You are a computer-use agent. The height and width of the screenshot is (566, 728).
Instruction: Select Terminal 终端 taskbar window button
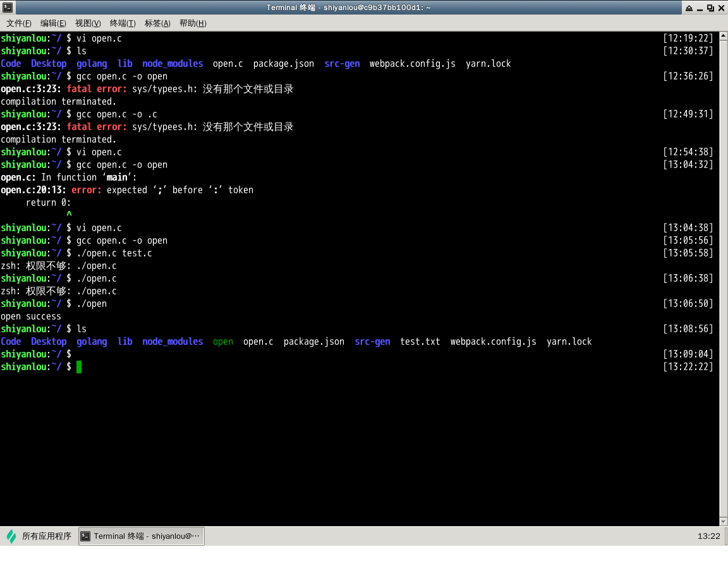tap(142, 536)
